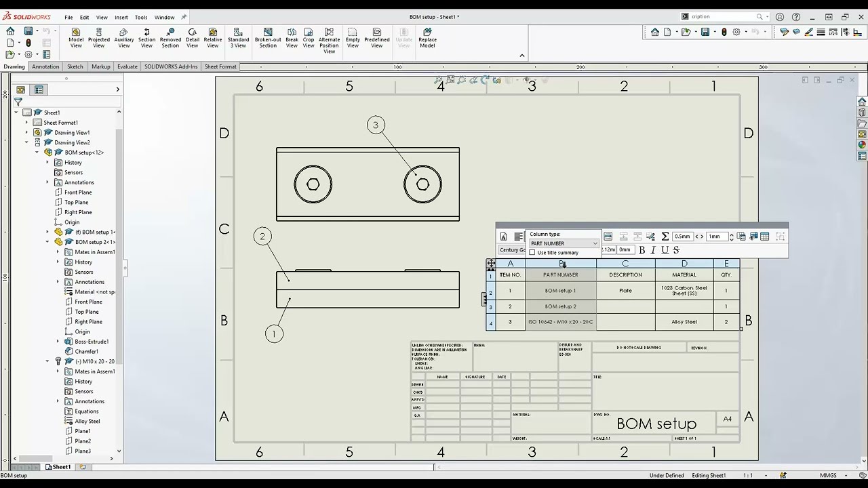Select the Auxiliary View tool
The image size is (868, 488).
pos(124,38)
